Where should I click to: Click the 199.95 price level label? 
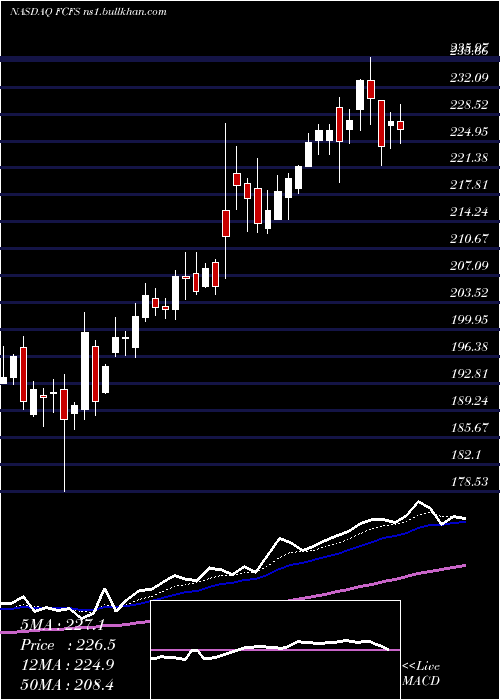[x=469, y=319]
